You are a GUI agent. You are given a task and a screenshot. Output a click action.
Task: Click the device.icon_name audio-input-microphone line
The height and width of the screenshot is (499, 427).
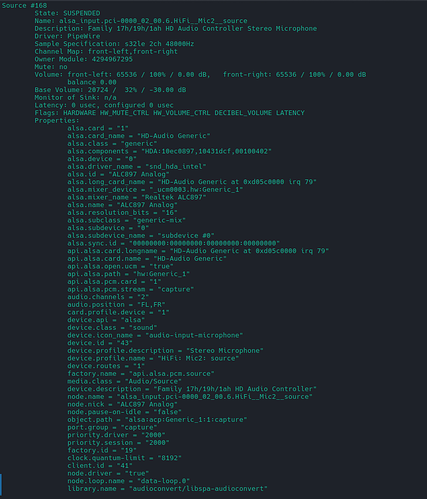click(155, 335)
